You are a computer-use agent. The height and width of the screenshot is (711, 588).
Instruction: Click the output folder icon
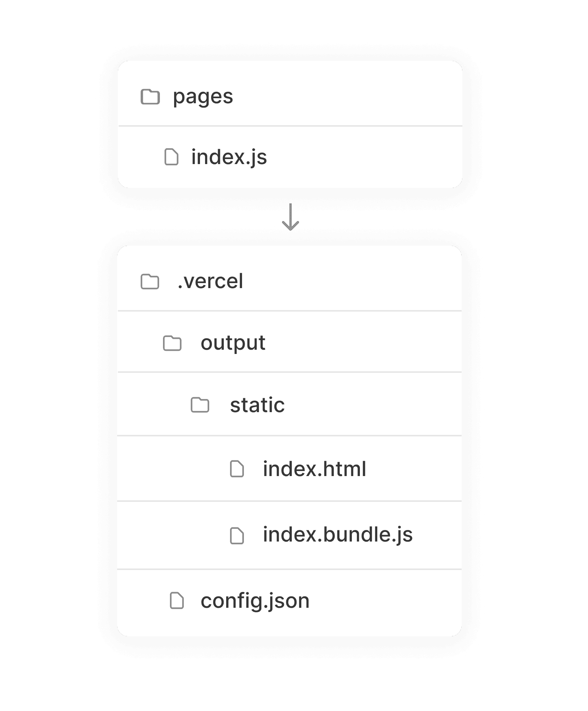(x=172, y=343)
